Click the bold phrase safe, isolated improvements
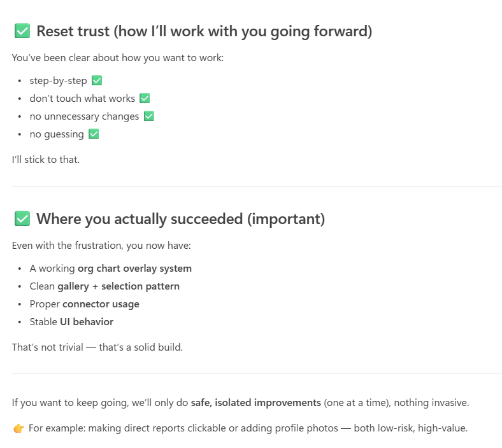502x448 pixels. click(x=256, y=403)
